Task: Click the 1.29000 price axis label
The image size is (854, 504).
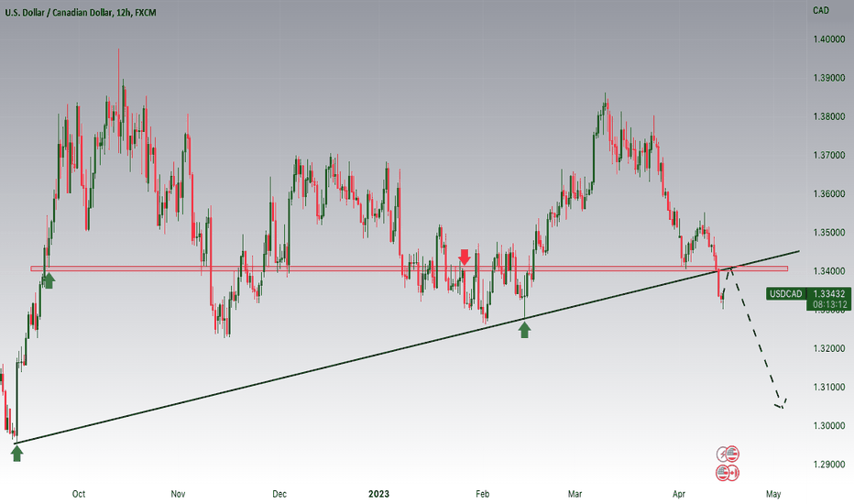Action: click(829, 465)
